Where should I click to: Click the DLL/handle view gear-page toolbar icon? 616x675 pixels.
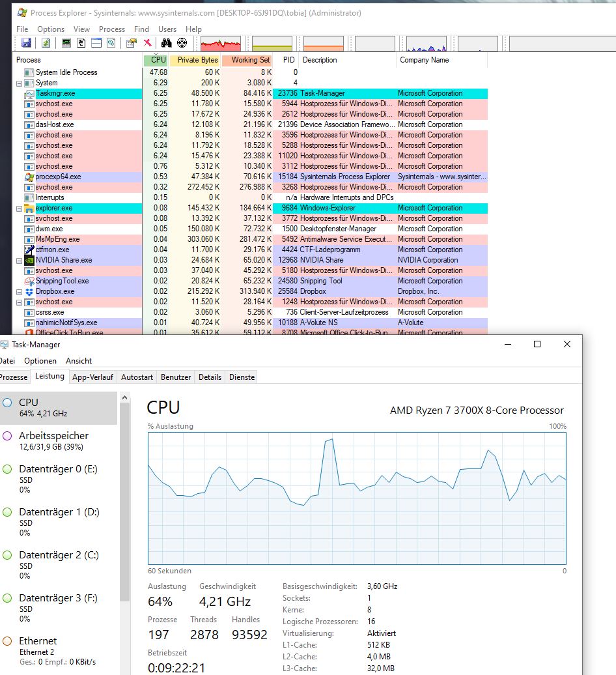[x=111, y=42]
